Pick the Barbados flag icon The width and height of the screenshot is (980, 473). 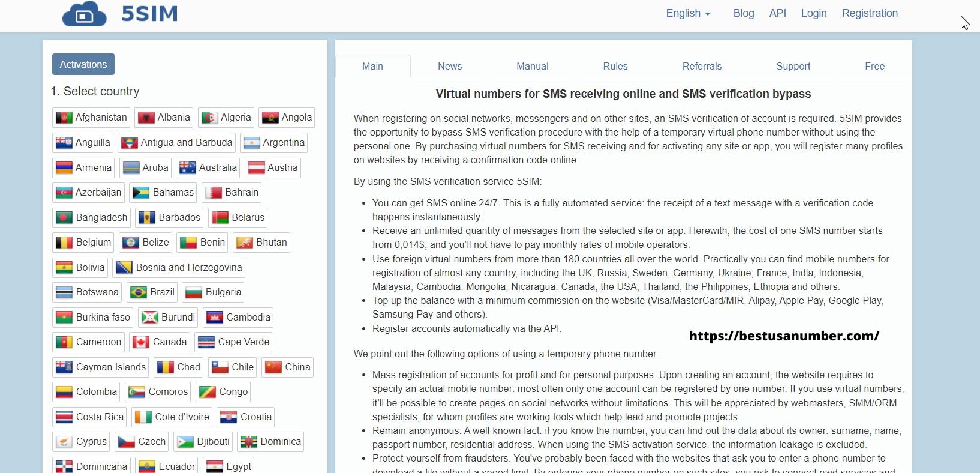click(x=147, y=217)
